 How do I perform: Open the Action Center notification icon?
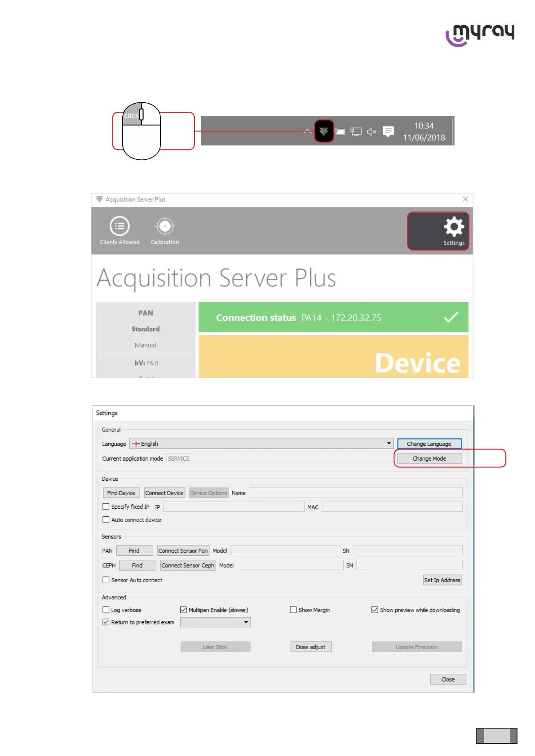[389, 132]
